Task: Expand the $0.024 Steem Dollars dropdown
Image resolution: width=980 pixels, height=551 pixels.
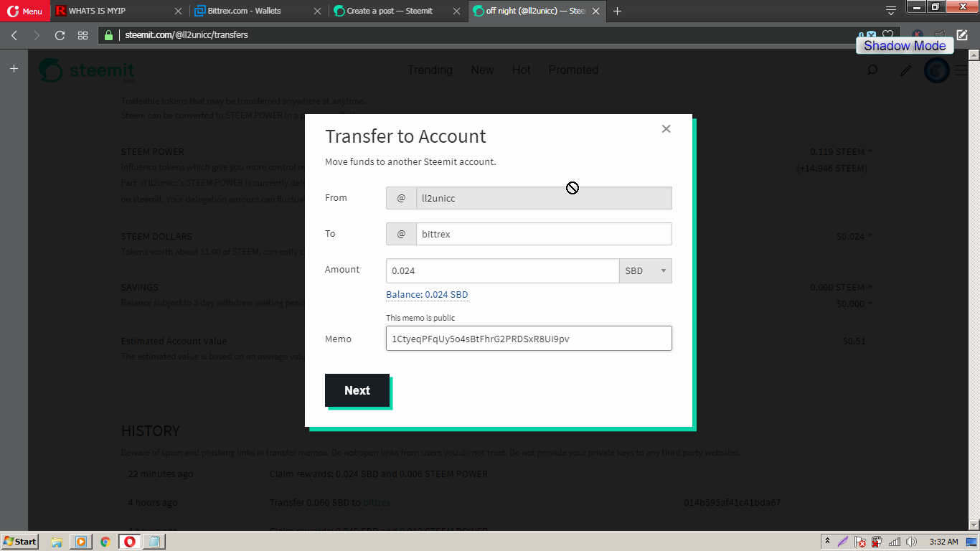Action: (x=854, y=236)
